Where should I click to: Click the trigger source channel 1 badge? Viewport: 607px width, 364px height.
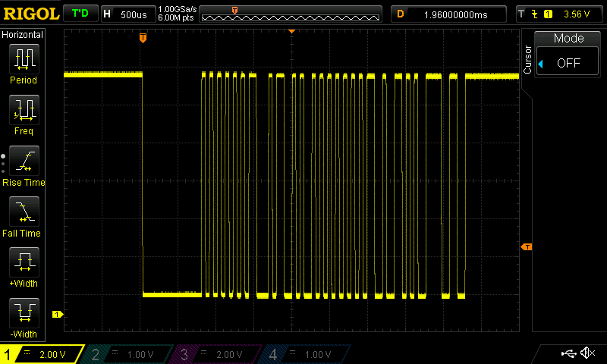tap(548, 14)
